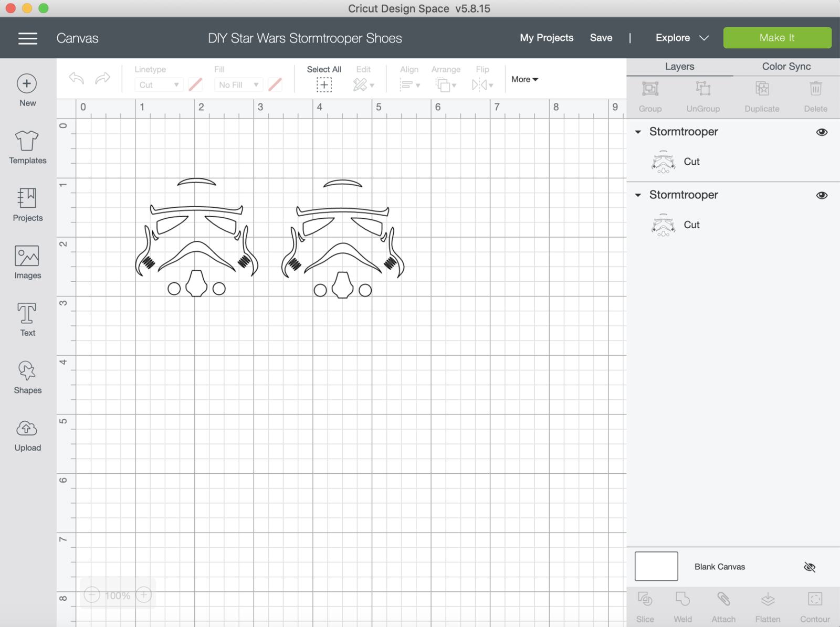Click the Redo arrow

(102, 79)
